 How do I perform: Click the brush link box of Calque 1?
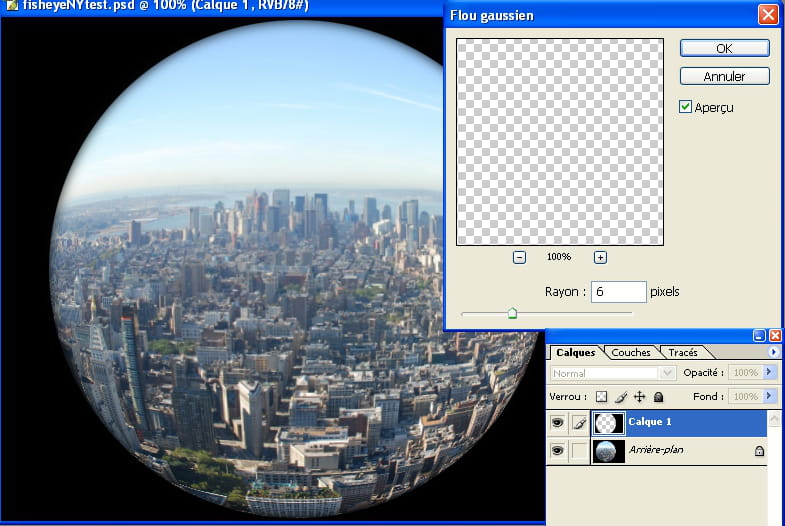(579, 423)
